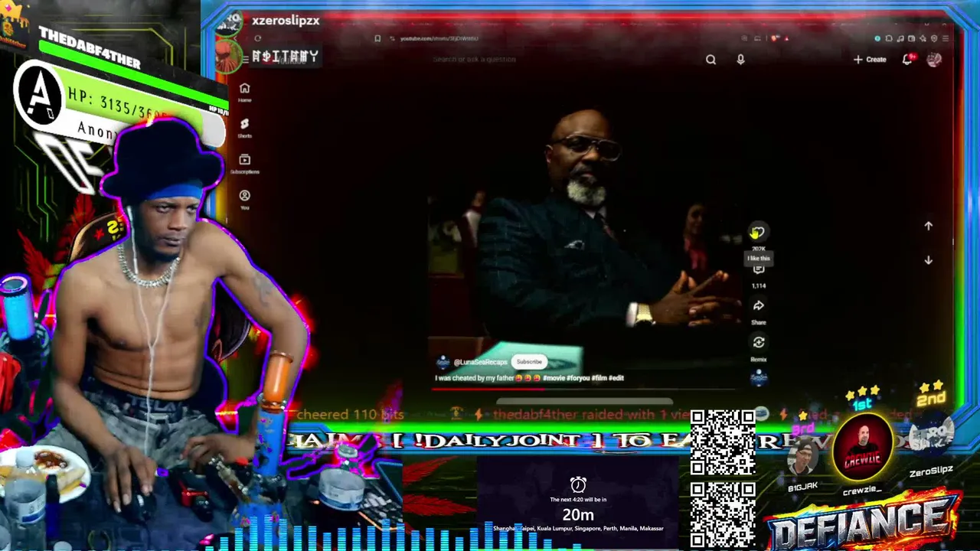
Task: Open the You section in sidebar
Action: (x=244, y=200)
